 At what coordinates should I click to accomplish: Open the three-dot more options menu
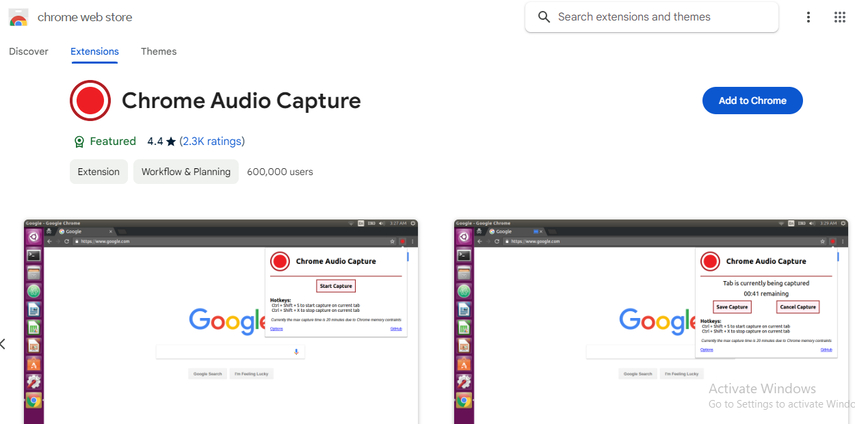pyautogui.click(x=808, y=17)
